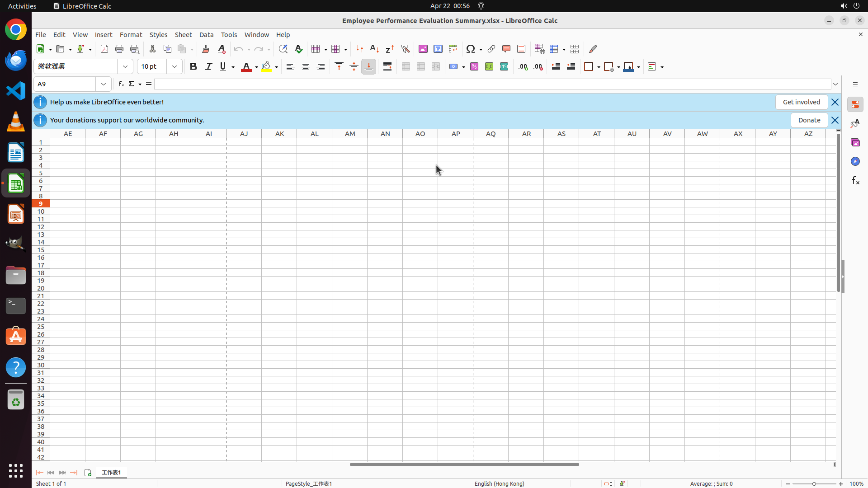Click the zoom slider in status bar

pyautogui.click(x=814, y=484)
